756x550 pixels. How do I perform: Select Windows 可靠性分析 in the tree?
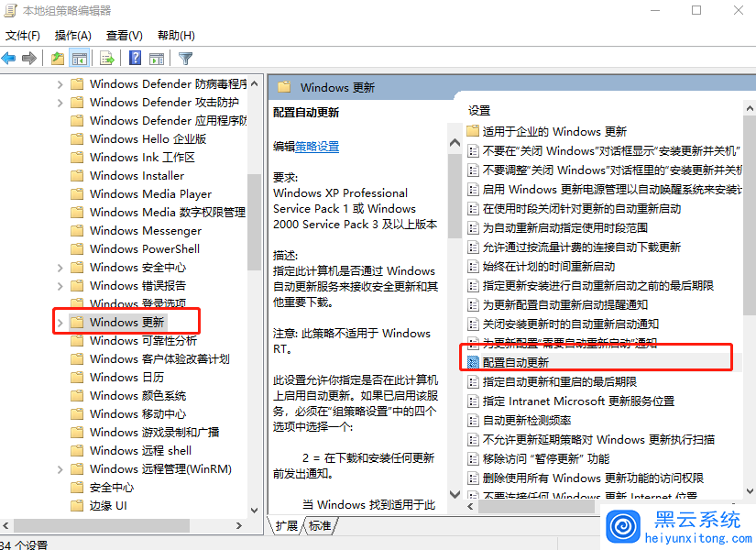click(143, 341)
